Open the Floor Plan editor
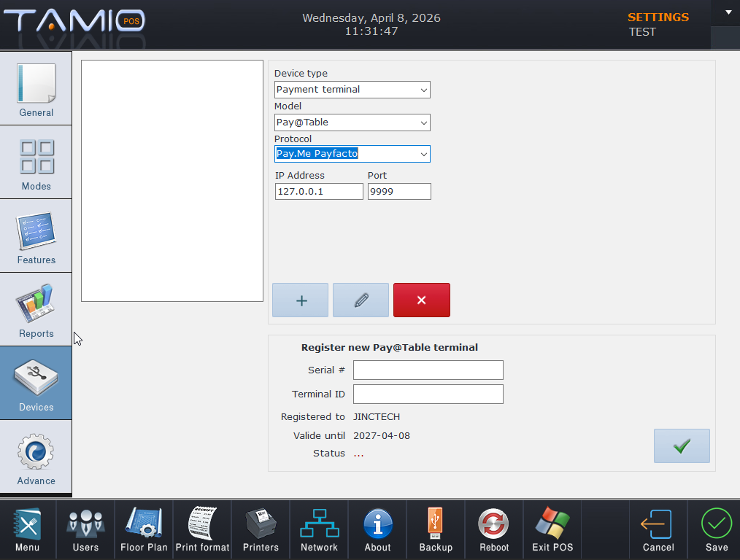Viewport: 740px width, 560px height. tap(144, 529)
